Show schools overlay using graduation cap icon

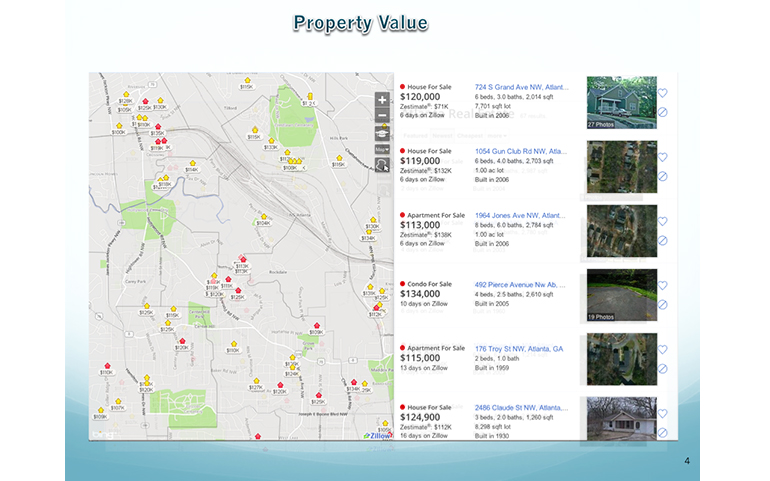point(382,132)
